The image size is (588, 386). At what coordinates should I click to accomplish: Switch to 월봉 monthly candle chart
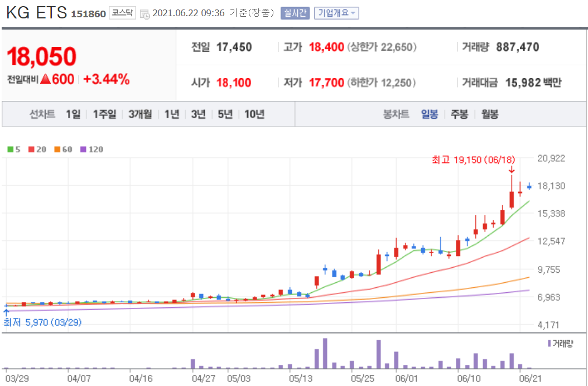(x=490, y=114)
